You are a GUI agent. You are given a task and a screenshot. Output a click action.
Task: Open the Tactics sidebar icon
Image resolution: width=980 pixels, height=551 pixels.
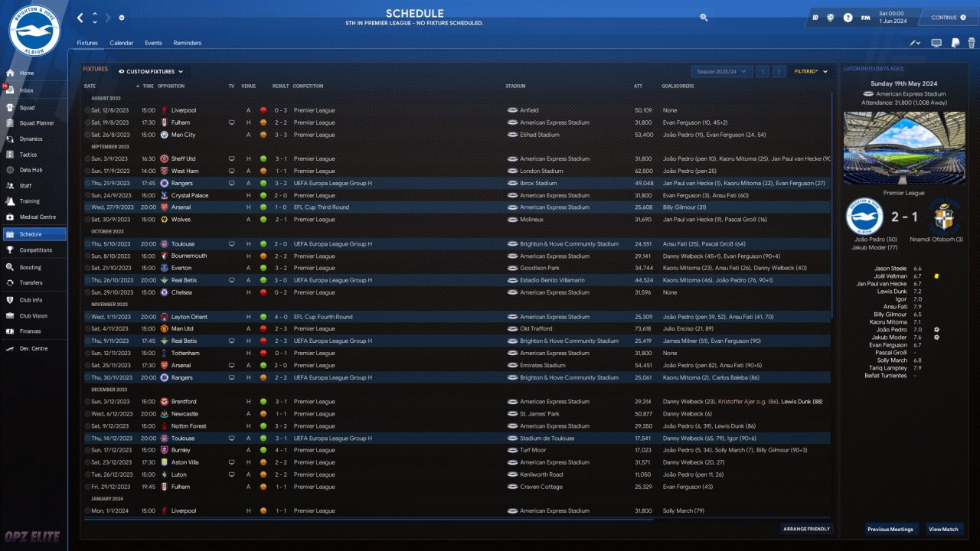(9, 155)
